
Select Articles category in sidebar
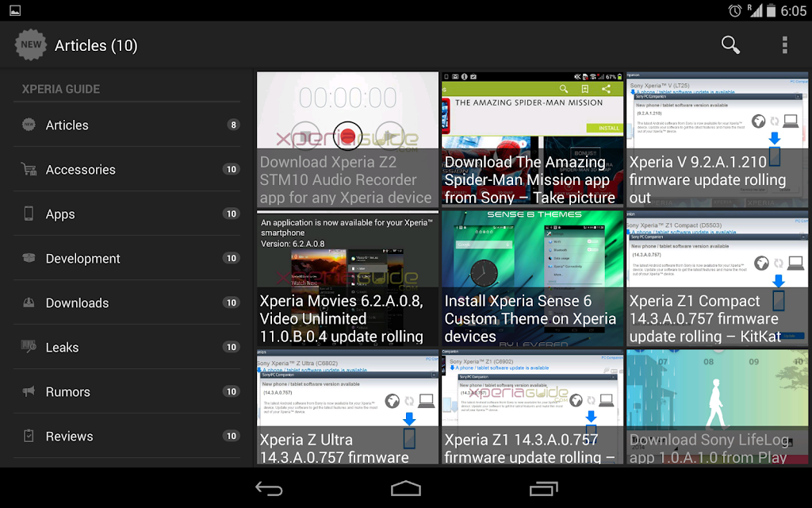(127, 125)
